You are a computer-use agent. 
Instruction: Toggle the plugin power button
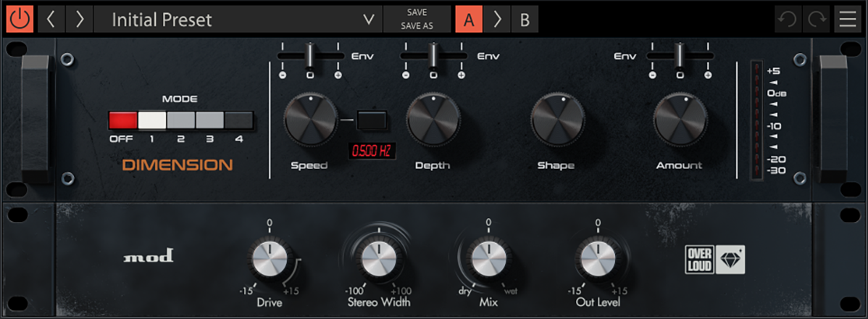pos(20,20)
